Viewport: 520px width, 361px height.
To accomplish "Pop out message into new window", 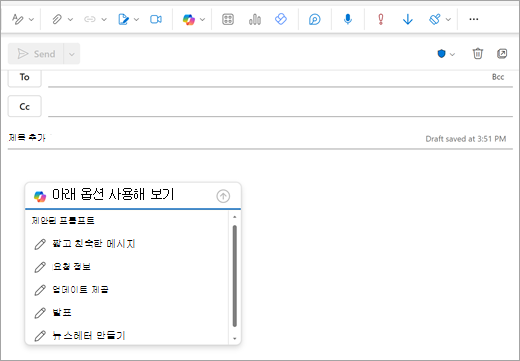I will click(502, 53).
